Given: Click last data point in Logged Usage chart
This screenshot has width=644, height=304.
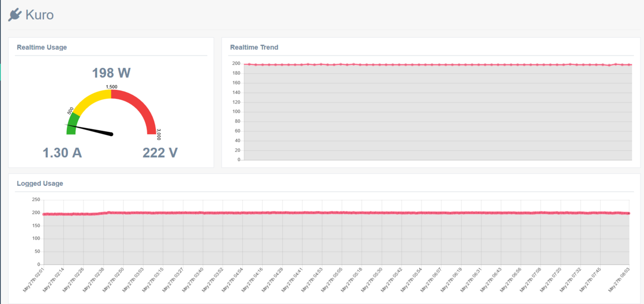Looking at the screenshot, I should (629, 214).
